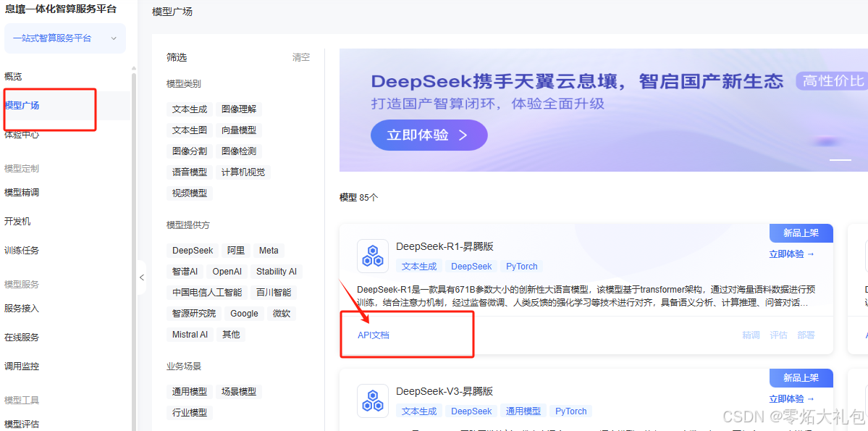Click the 立即体验 banner button

click(429, 135)
